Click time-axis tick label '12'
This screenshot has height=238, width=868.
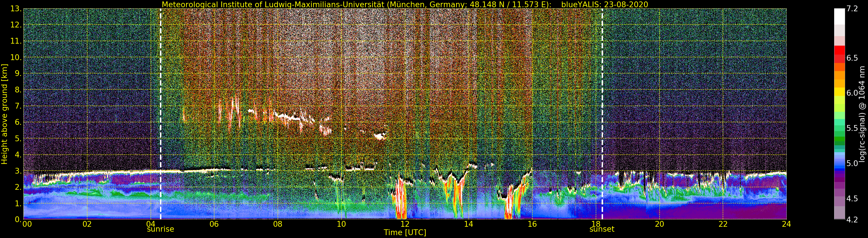405,224
